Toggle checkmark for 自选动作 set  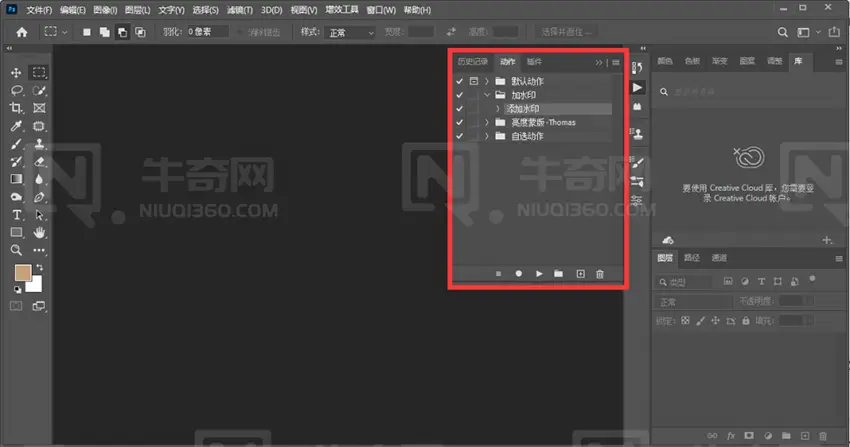click(460, 136)
